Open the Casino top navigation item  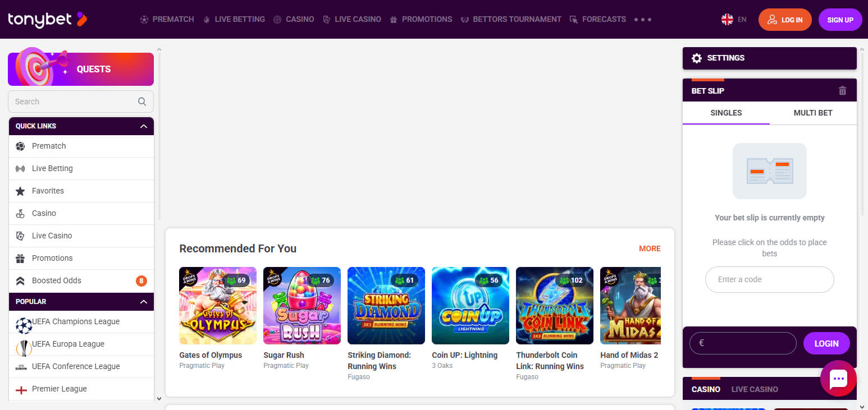pos(294,19)
